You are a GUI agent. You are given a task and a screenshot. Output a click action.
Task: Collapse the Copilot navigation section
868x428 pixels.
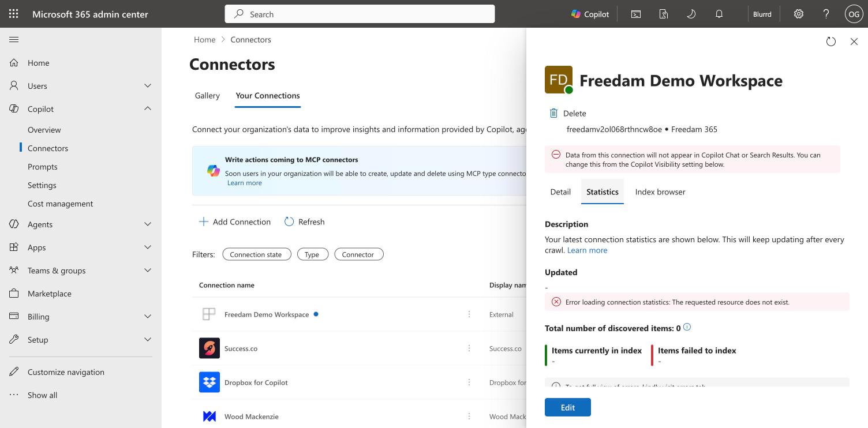click(148, 108)
